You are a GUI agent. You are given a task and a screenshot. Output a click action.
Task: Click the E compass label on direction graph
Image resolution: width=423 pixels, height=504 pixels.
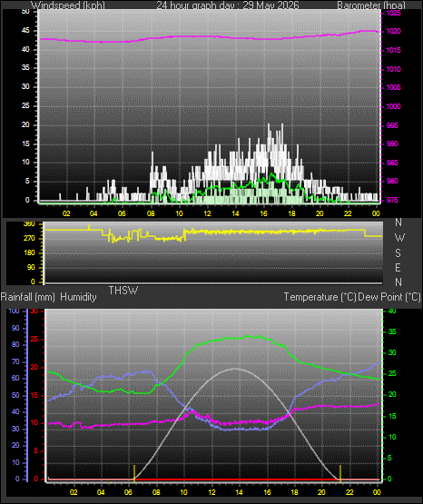[398, 267]
